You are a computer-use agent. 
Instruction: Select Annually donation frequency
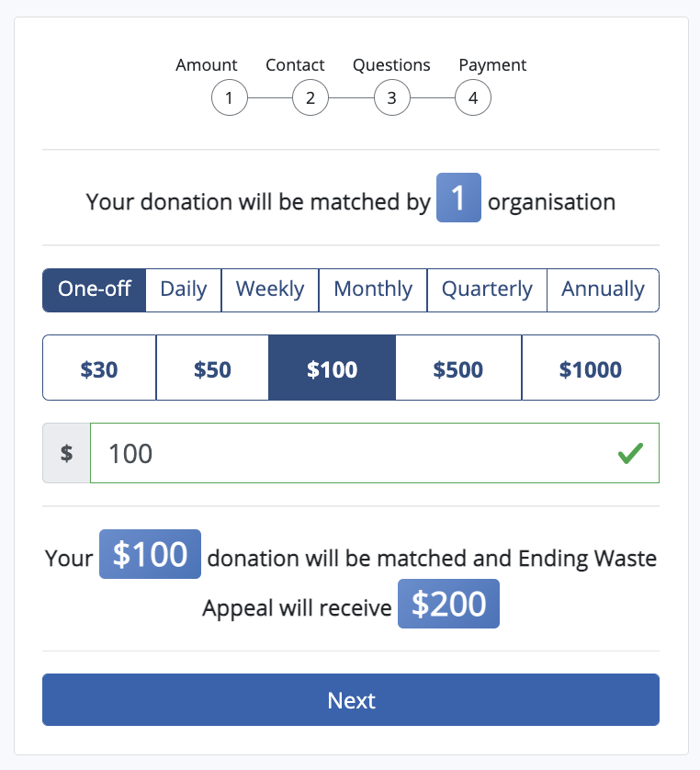pos(603,289)
